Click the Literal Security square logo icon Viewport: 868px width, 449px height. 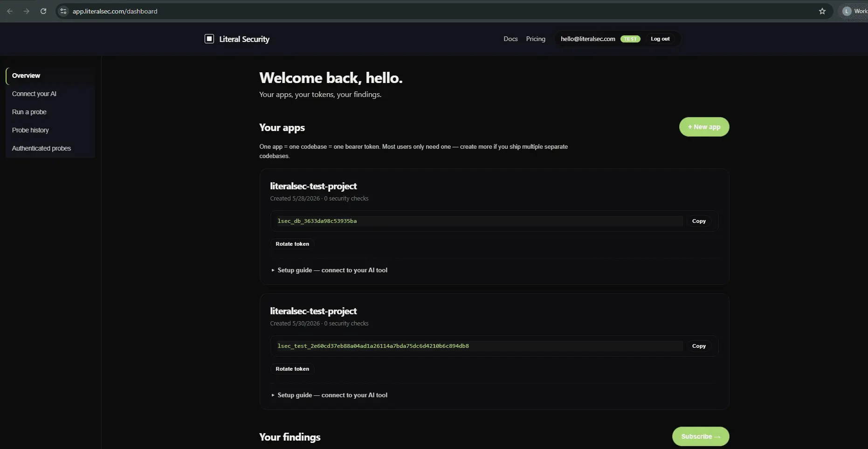tap(209, 39)
